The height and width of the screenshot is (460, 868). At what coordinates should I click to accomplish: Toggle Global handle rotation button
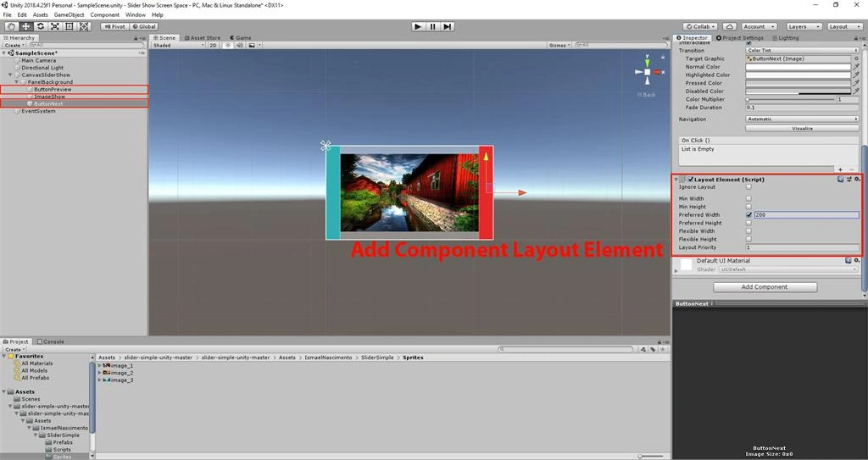pyautogui.click(x=144, y=26)
